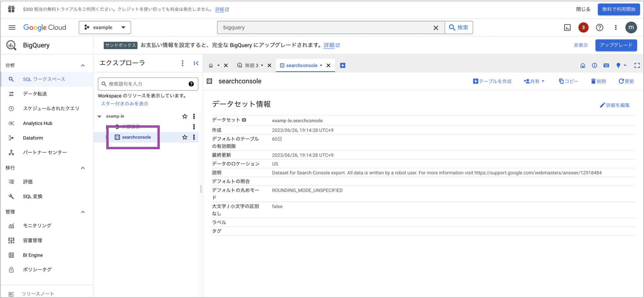Enter full screen mode

[637, 65]
